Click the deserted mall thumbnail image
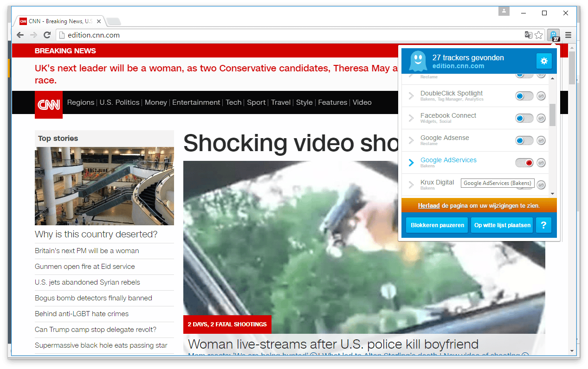 point(104,186)
